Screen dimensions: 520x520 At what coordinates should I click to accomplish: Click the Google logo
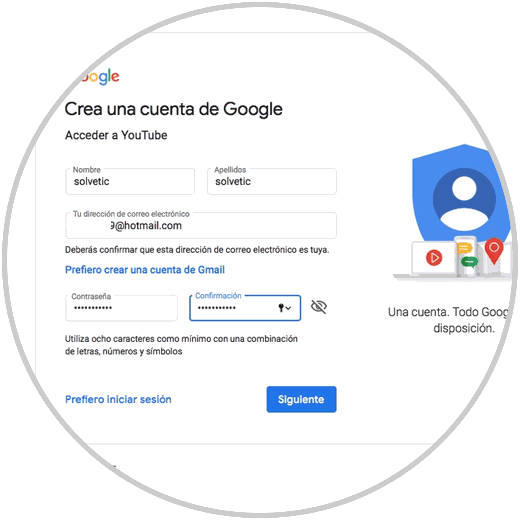tap(99, 77)
